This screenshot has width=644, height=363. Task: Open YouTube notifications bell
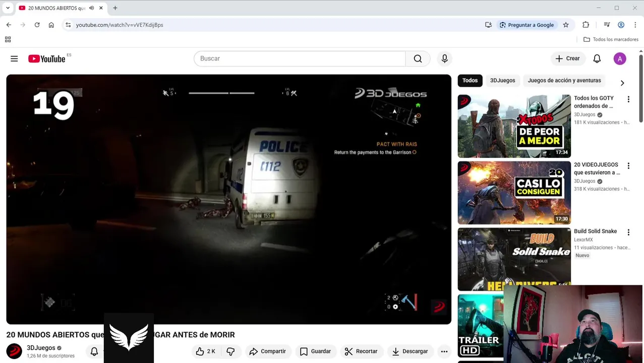[597, 58]
